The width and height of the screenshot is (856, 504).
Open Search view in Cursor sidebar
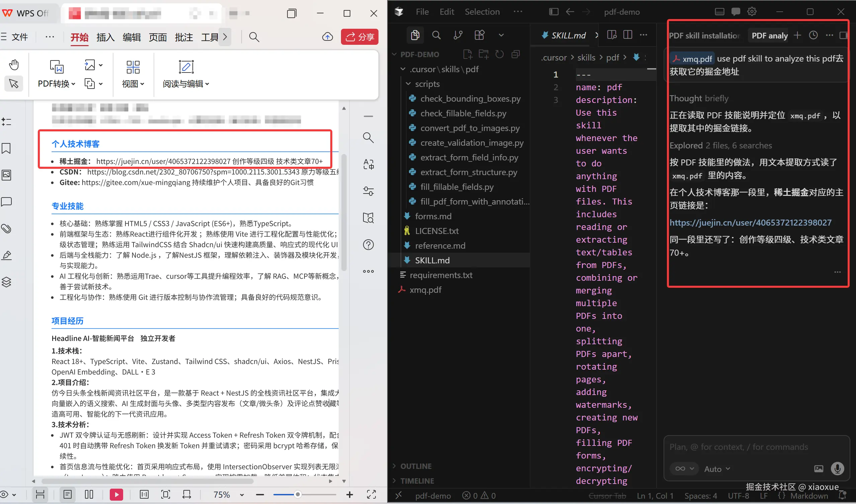coord(436,35)
